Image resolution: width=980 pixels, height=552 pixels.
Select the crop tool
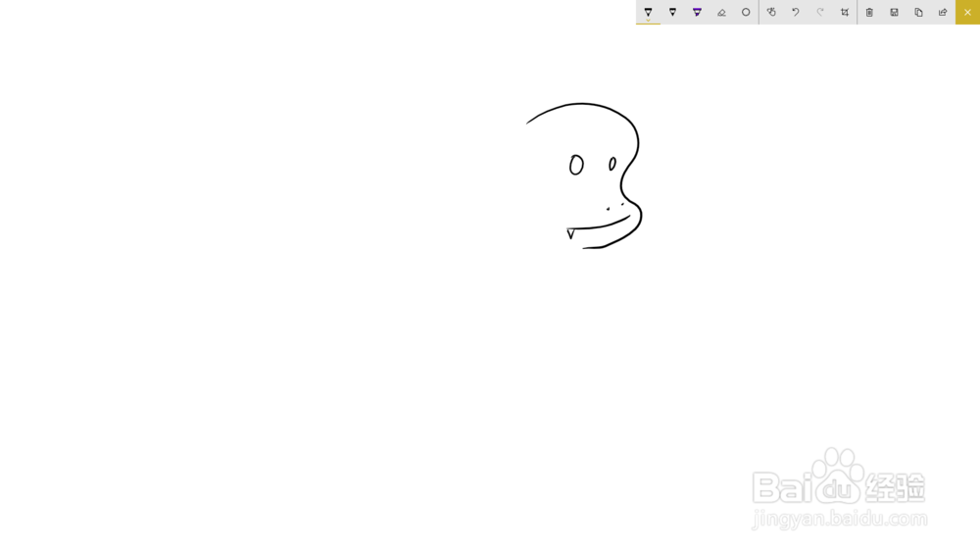coord(845,12)
